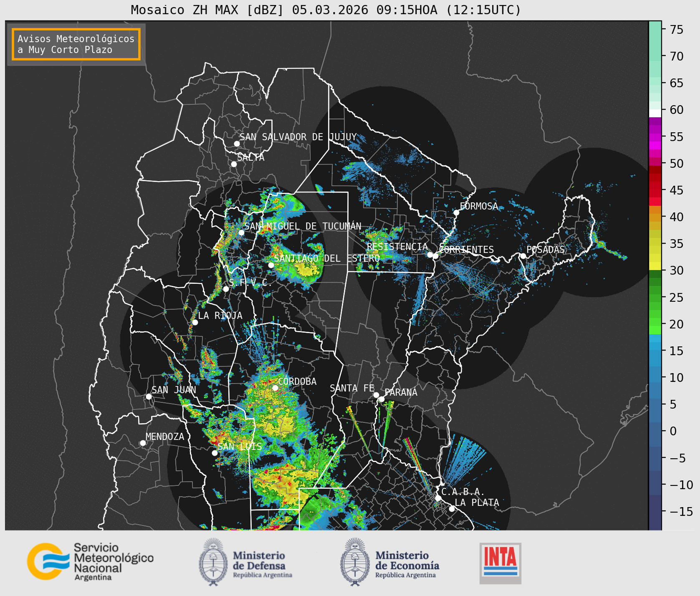Click the CORDOBA map label
Image resolution: width=700 pixels, height=596 pixels.
click(297, 381)
